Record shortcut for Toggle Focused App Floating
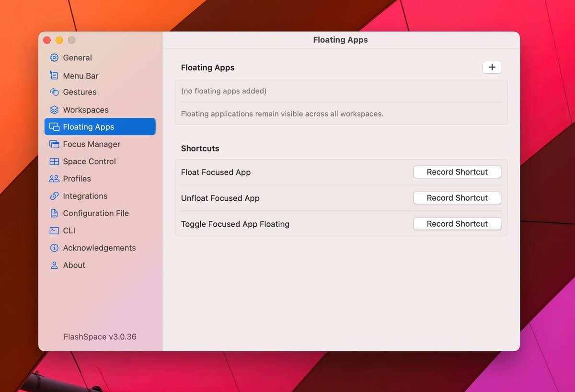The height and width of the screenshot is (392, 575). pos(457,224)
